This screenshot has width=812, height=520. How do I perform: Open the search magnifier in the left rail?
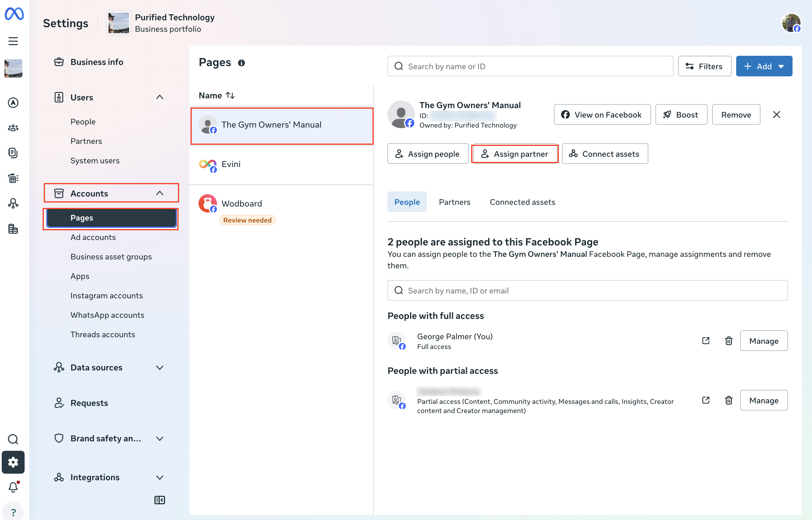pos(13,439)
